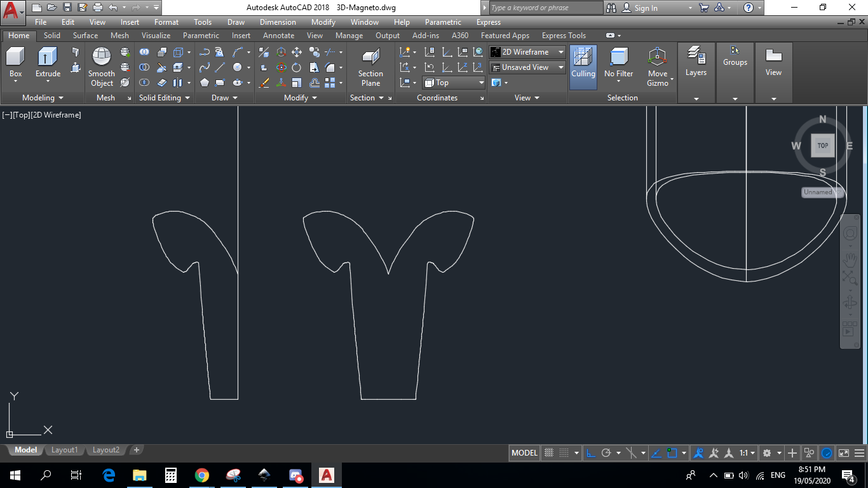Open the Pan hand tool in navigation bar

(850, 259)
